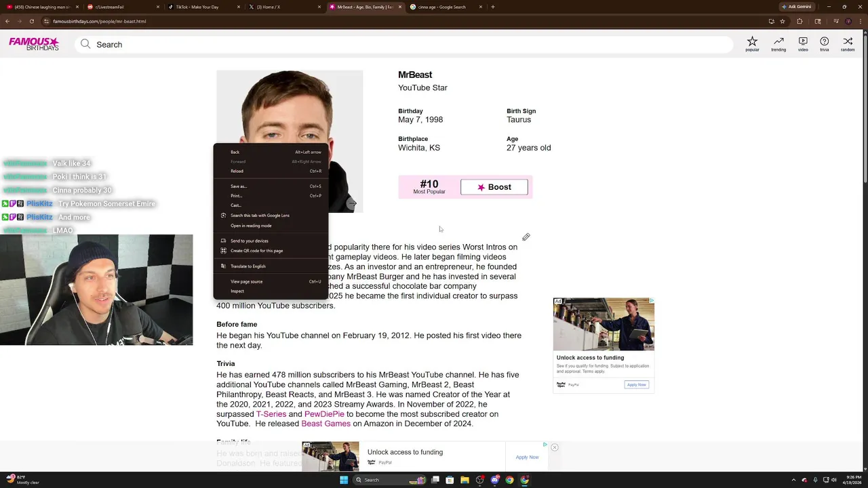The width and height of the screenshot is (868, 488).
Task: Click the sidebar ad image
Action: coord(604,324)
